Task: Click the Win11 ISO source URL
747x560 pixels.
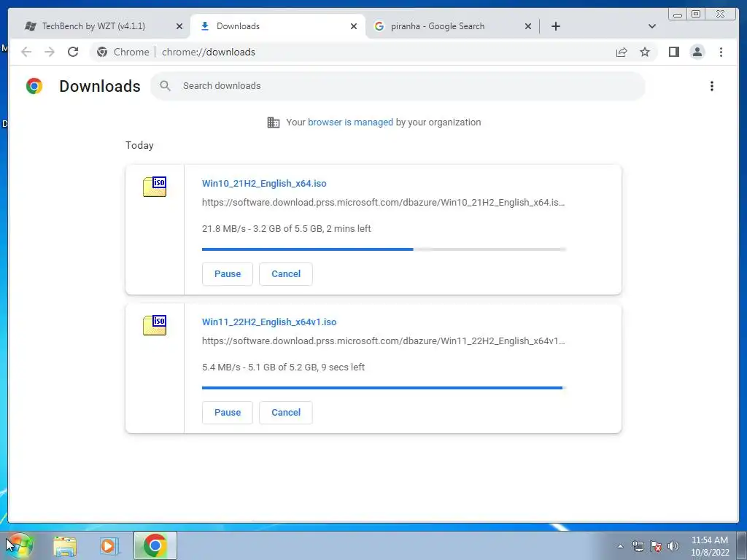Action: coord(384,341)
